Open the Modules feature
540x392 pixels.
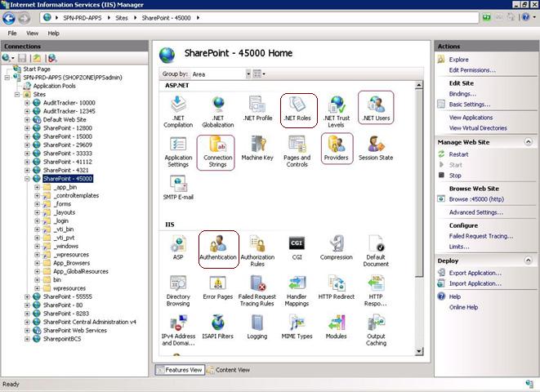click(x=336, y=327)
